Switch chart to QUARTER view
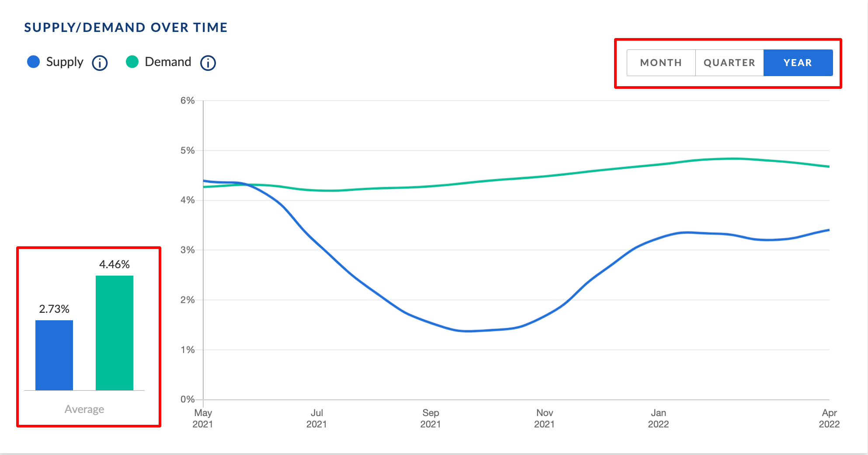This screenshot has height=455, width=868. 729,63
